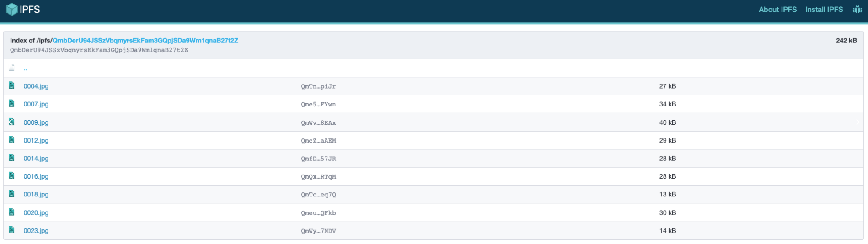Click the bug report icon in header
The height and width of the screenshot is (244, 868).
(857, 9)
